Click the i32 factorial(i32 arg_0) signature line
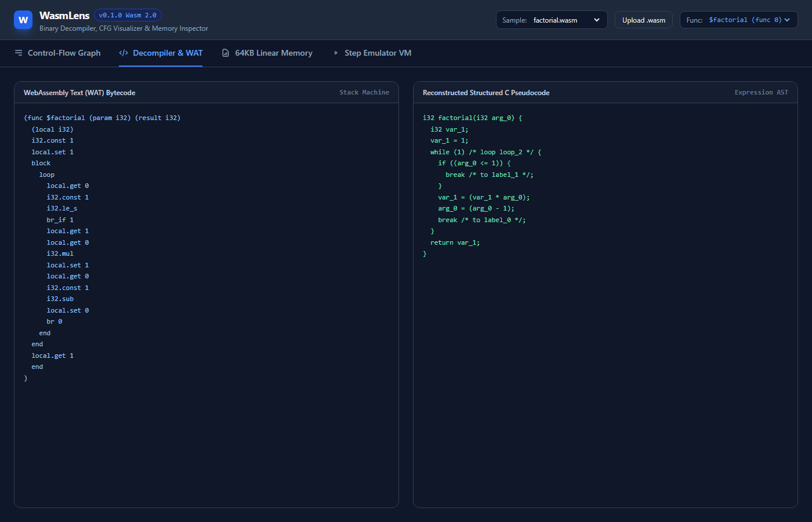812x522 pixels. 473,118
